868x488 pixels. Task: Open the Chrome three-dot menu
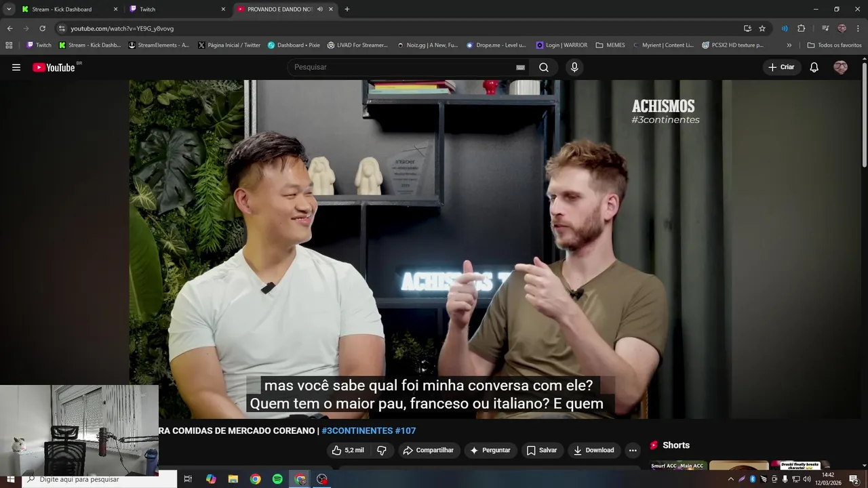(859, 28)
